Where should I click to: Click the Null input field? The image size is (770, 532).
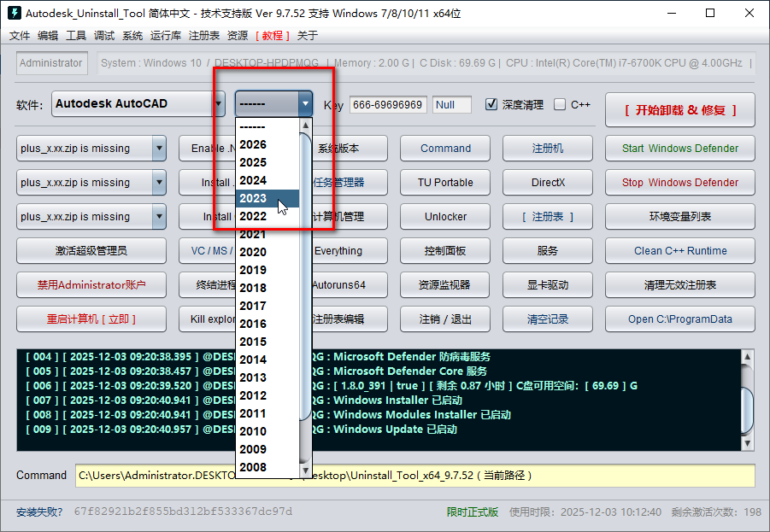(x=452, y=104)
